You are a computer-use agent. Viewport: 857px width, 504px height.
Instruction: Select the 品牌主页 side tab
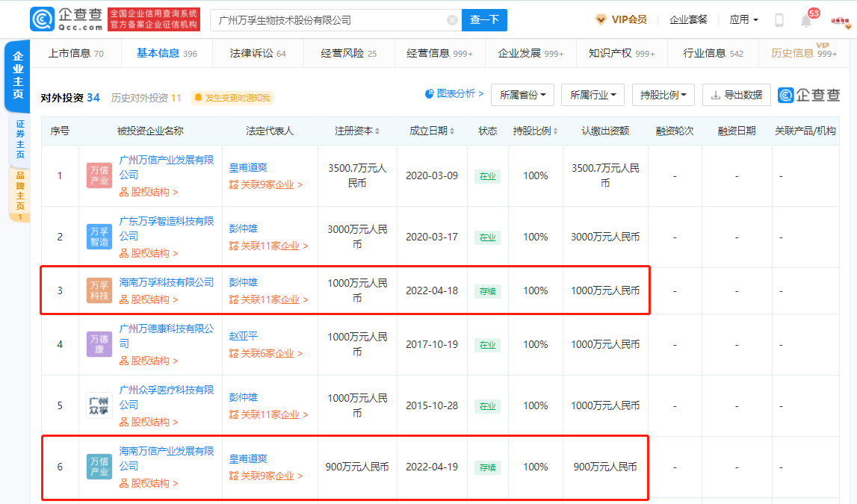tap(20, 194)
